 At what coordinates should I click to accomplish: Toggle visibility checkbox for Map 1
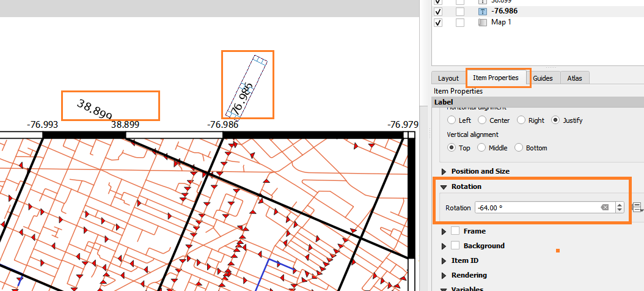click(x=438, y=23)
